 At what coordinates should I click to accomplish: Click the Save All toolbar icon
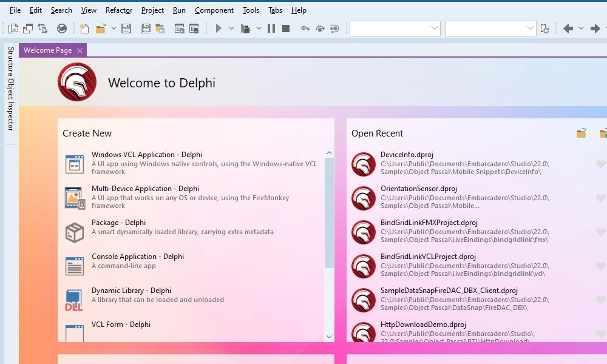146,29
